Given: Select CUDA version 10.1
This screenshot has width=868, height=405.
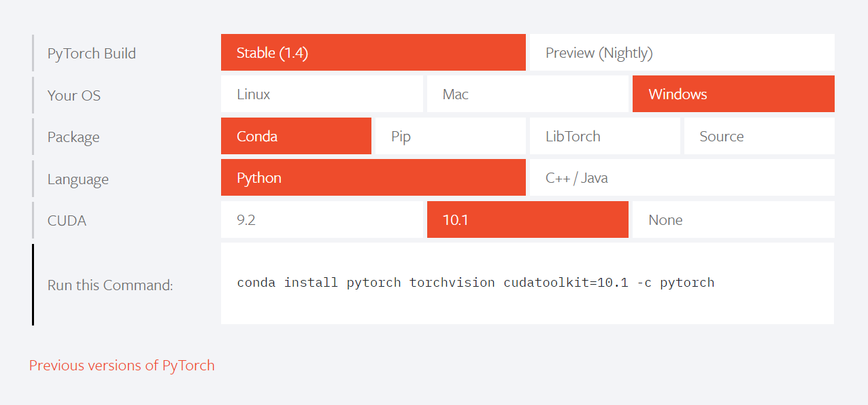Looking at the screenshot, I should pos(527,219).
